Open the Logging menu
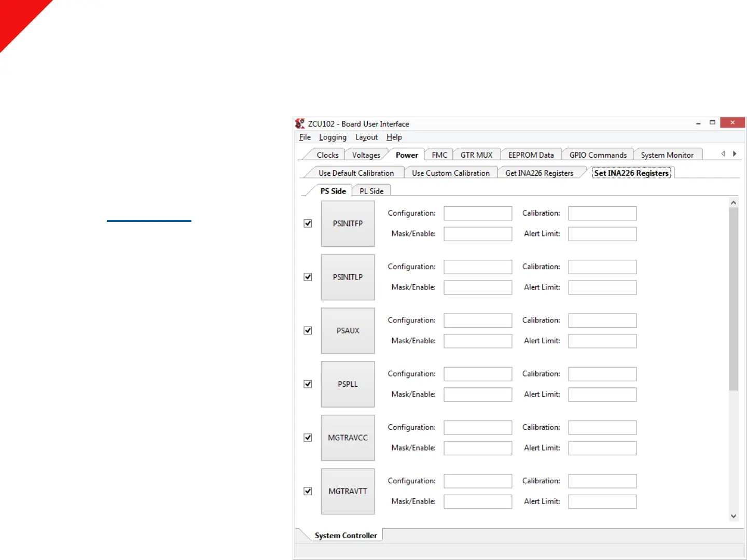Screen dimensions: 747x560 (x=333, y=137)
